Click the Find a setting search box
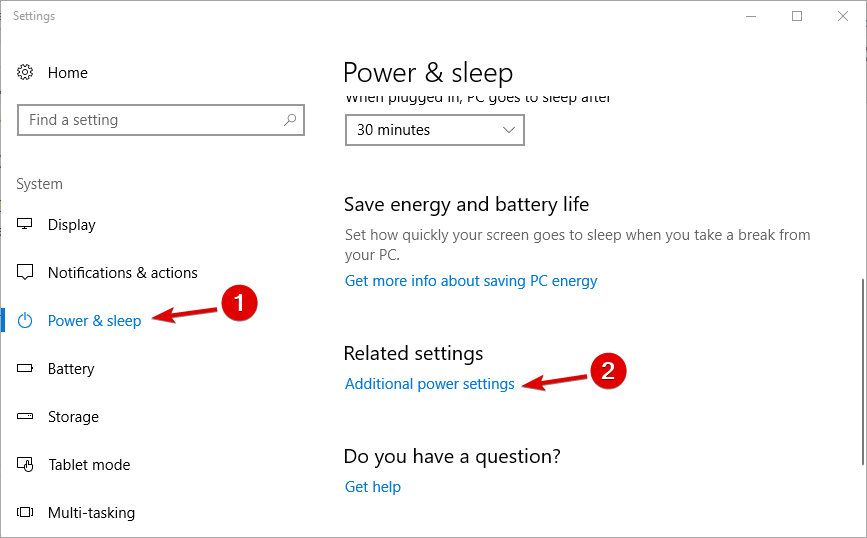 click(150, 120)
